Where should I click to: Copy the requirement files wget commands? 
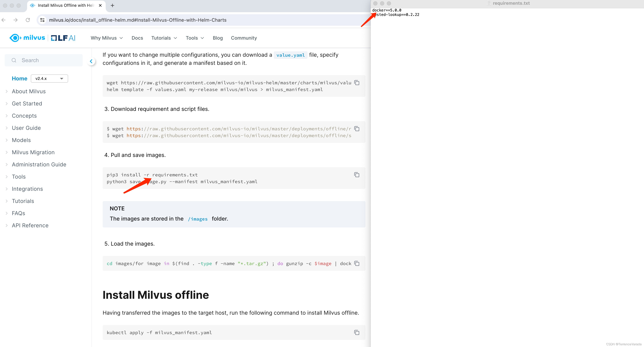coord(357,129)
